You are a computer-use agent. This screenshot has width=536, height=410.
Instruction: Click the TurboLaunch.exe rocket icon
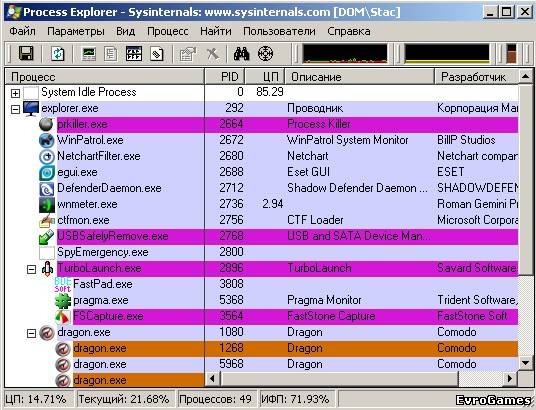click(47, 268)
